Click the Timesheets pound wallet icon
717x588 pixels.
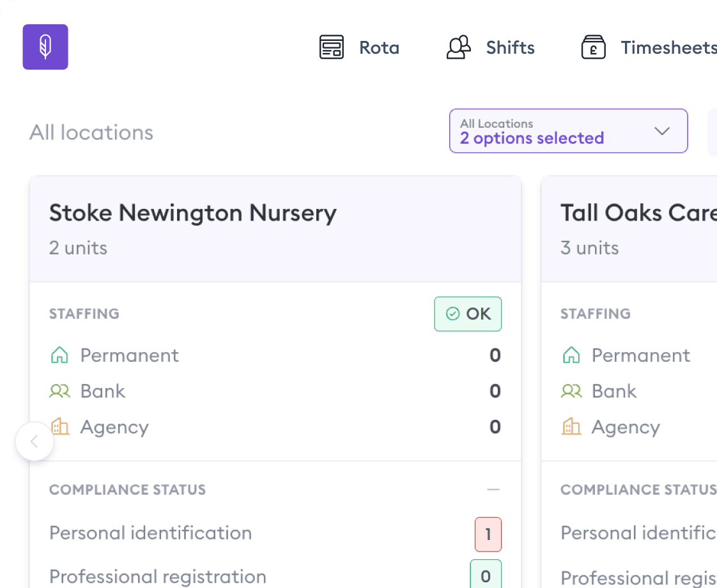coord(593,47)
